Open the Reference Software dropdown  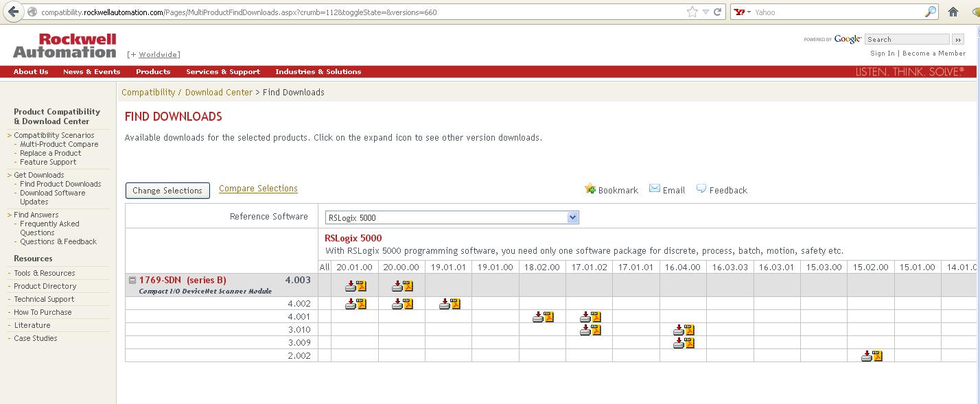pyautogui.click(x=452, y=217)
